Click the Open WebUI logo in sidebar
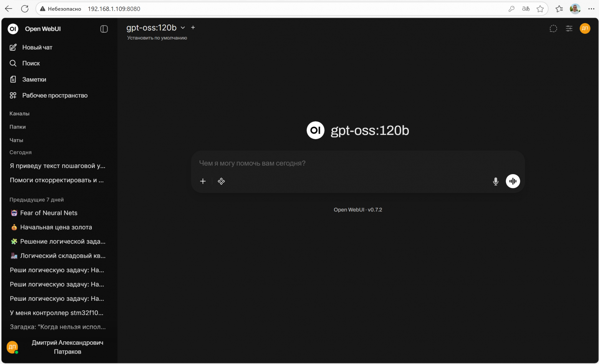The height and width of the screenshot is (364, 599). click(13, 29)
